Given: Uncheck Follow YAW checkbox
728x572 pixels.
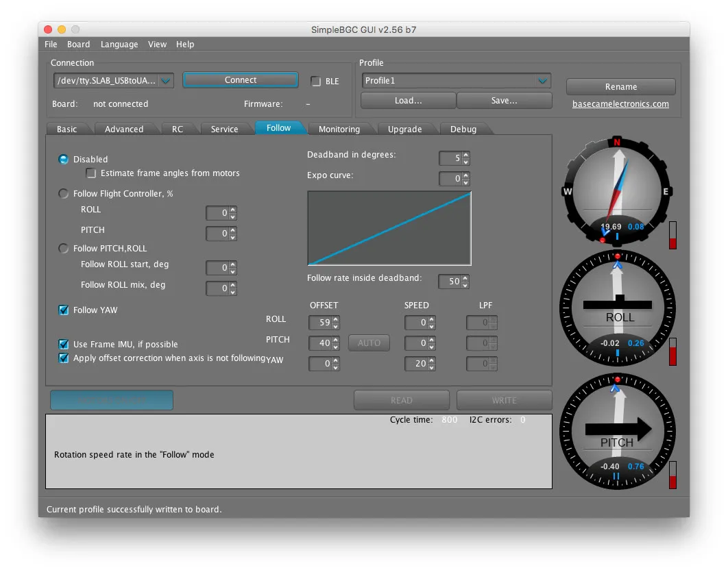Looking at the screenshot, I should click(x=64, y=310).
